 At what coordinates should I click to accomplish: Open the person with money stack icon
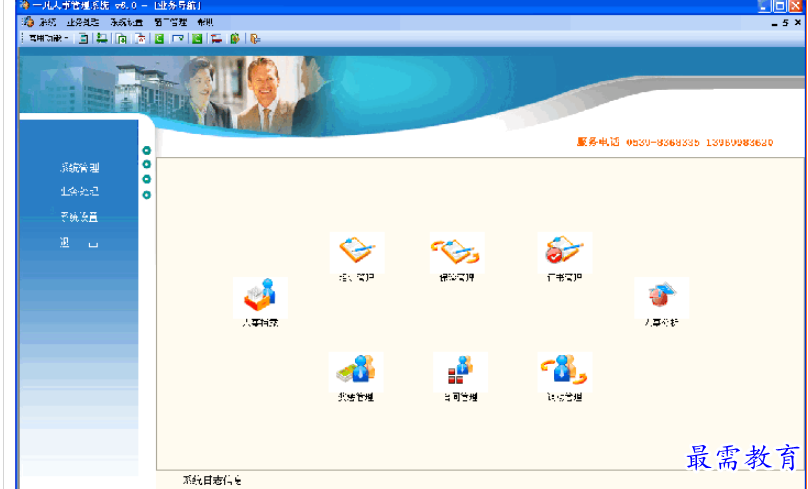356,372
